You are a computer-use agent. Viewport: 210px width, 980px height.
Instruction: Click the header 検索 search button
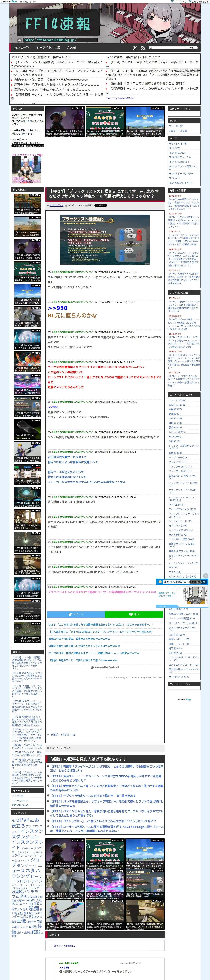[191, 48]
